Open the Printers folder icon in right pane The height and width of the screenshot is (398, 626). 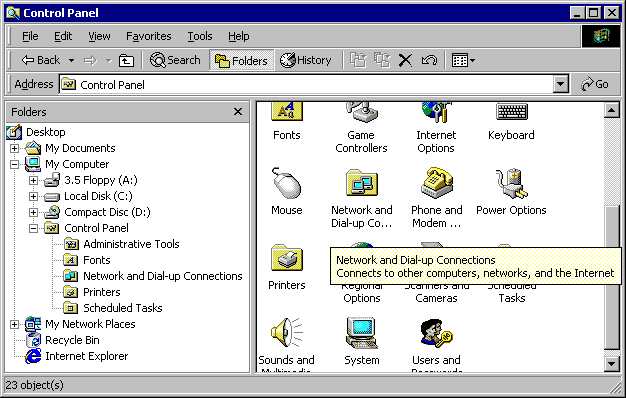pos(287,258)
